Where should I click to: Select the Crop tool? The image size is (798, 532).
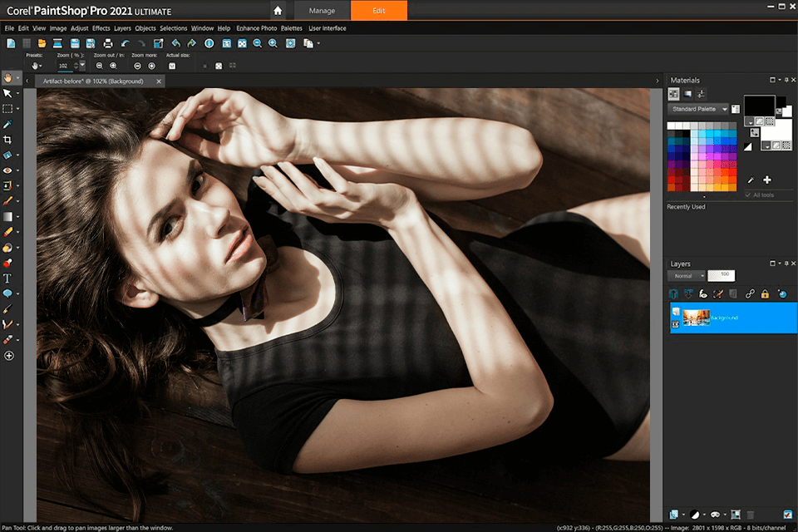click(x=7, y=139)
